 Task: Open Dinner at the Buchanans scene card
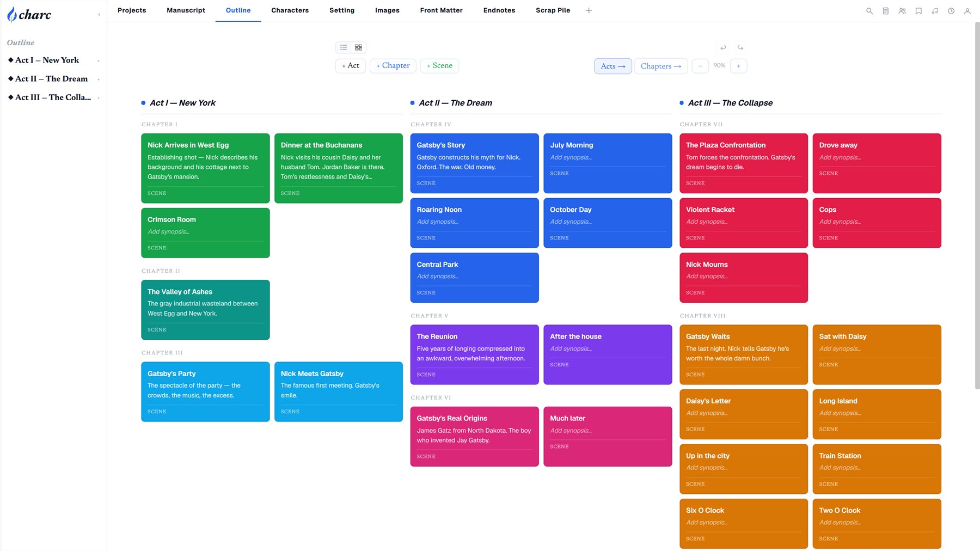tap(339, 168)
